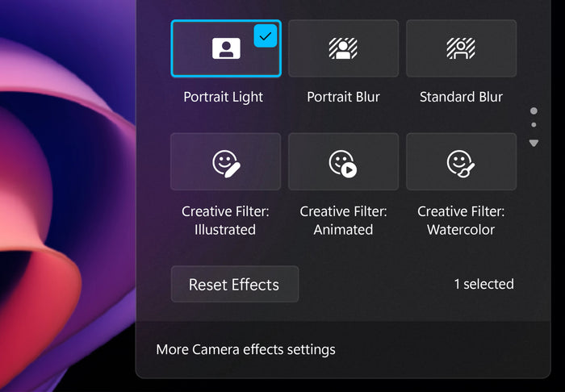
Task: Click the first page indicator dot
Action: coord(534,111)
